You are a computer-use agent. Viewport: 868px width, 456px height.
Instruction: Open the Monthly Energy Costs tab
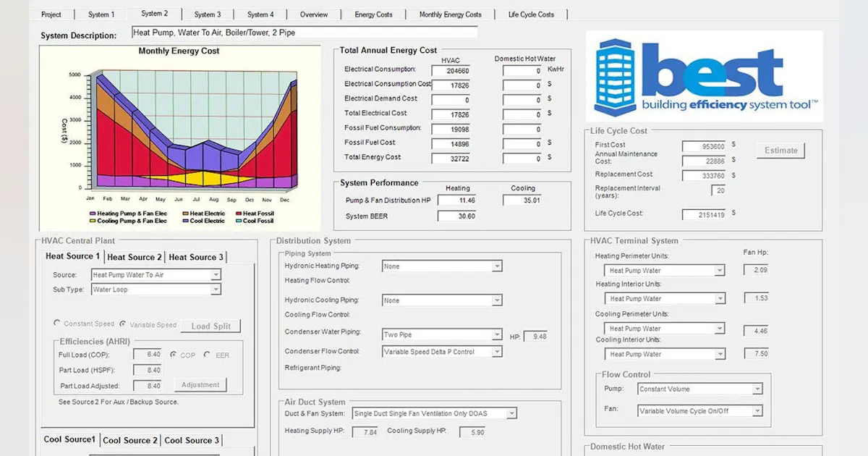coord(450,14)
